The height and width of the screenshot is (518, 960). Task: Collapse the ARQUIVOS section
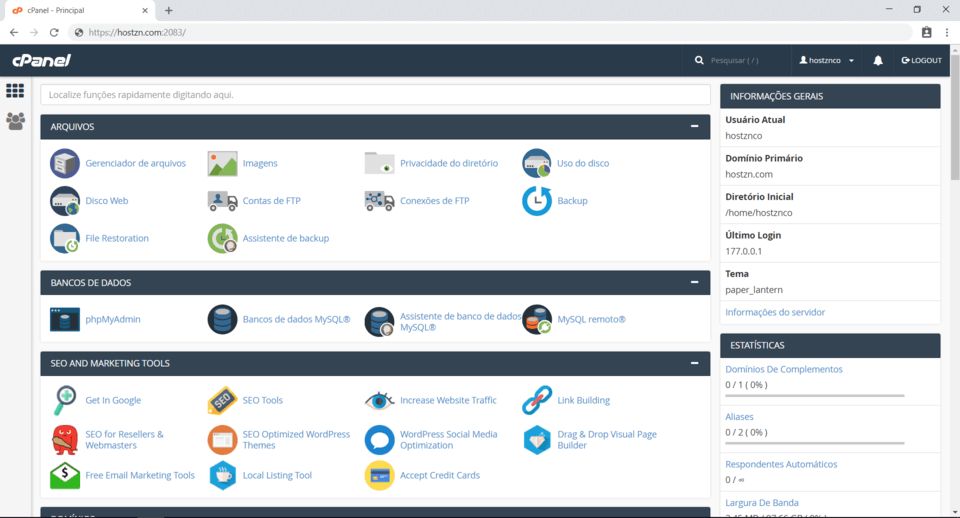click(694, 126)
